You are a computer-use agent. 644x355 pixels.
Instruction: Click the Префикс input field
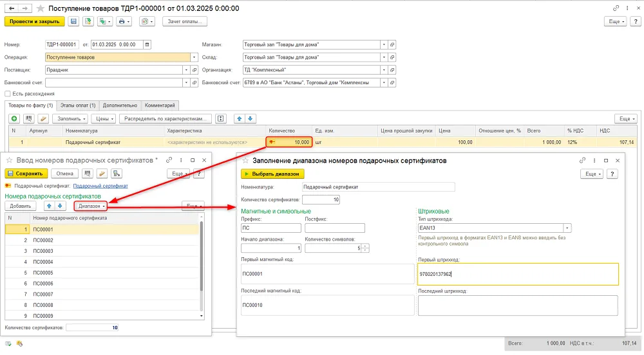(x=270, y=228)
